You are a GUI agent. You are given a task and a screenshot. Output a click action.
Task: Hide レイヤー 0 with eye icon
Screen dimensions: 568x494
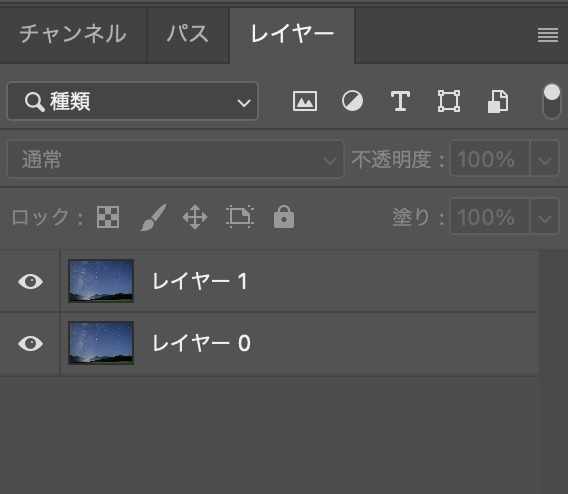coord(30,343)
